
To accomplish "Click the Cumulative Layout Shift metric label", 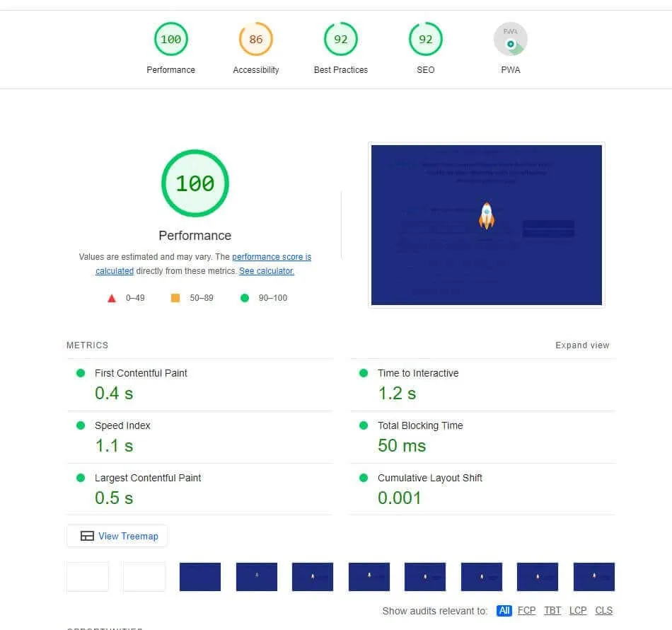I will [430, 478].
